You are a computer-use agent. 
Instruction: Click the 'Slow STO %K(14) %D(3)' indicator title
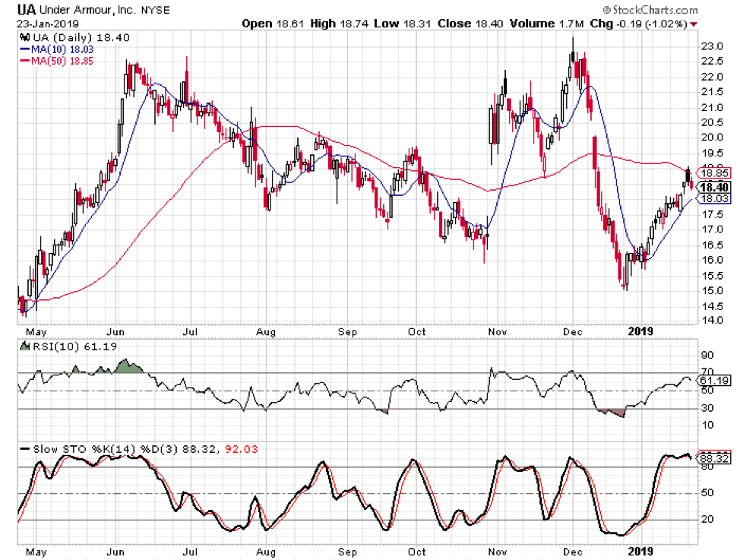tap(106, 449)
